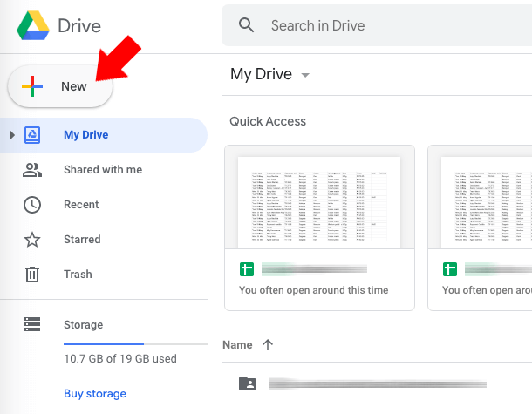
Task: Open the My Drive title dropdown arrow
Action: coord(305,75)
